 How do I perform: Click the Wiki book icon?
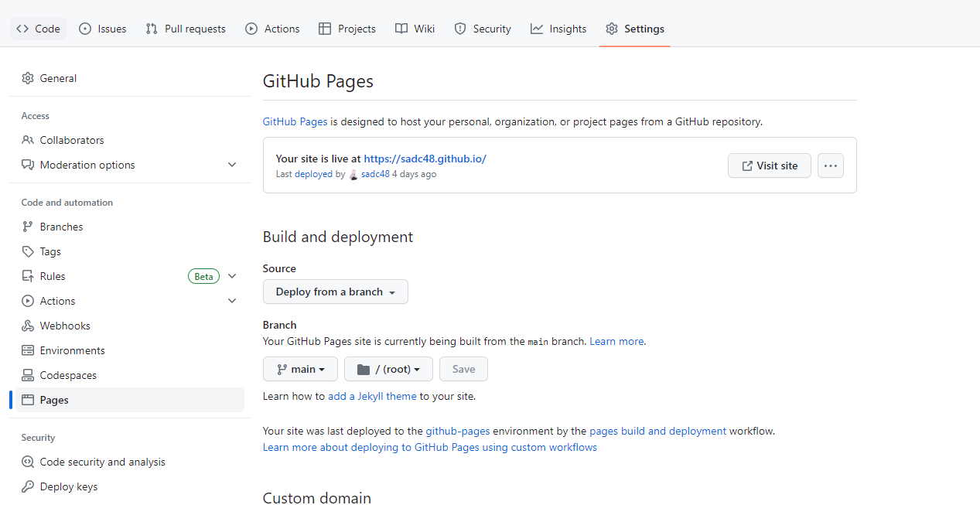401,29
